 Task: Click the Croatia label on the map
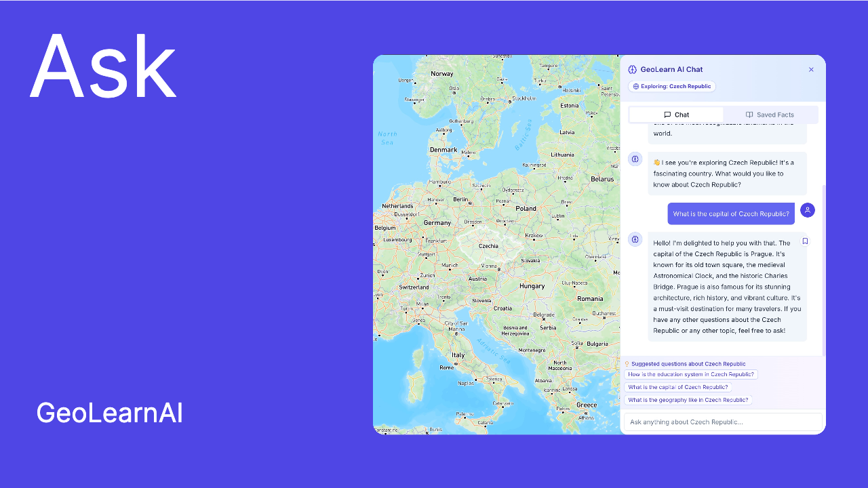503,308
